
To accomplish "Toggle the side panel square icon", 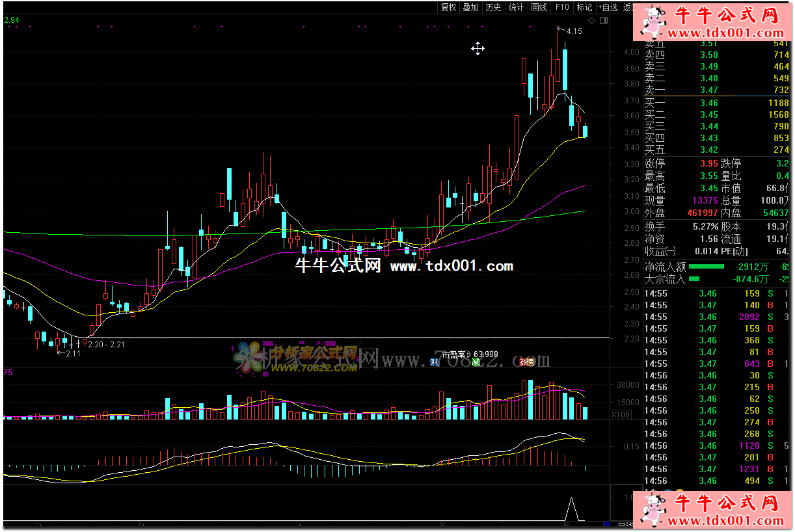I will (604, 20).
